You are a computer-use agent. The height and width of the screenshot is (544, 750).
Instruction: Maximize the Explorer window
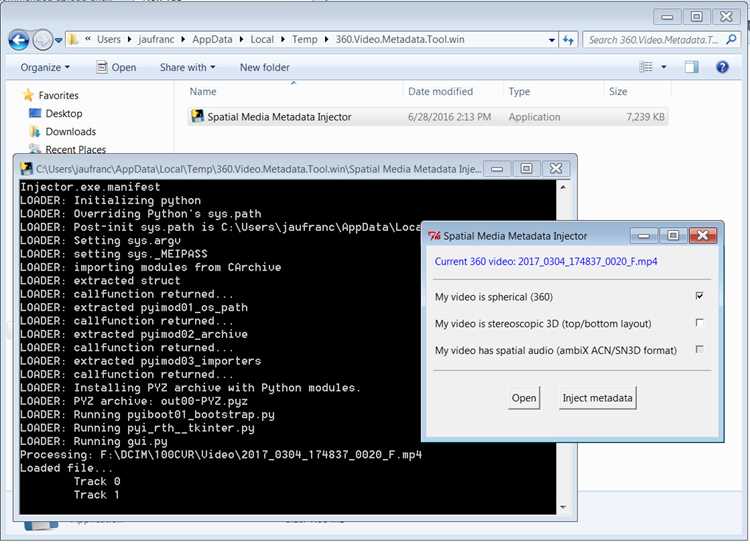click(x=696, y=17)
